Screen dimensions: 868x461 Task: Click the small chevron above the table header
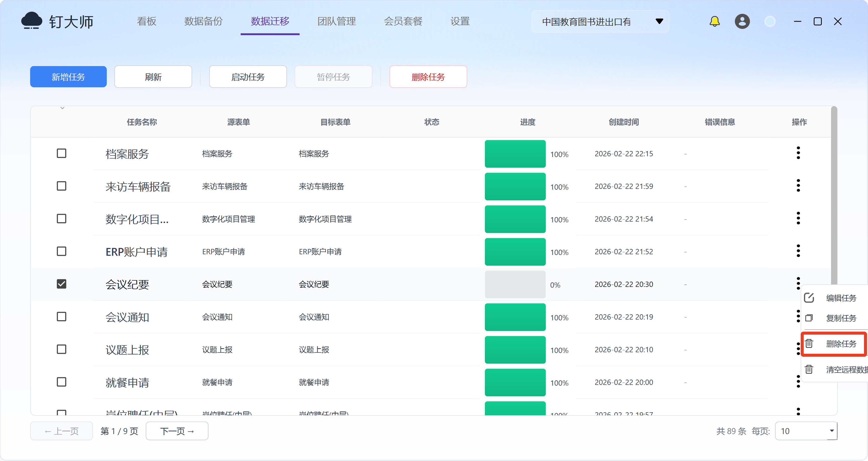(62, 108)
